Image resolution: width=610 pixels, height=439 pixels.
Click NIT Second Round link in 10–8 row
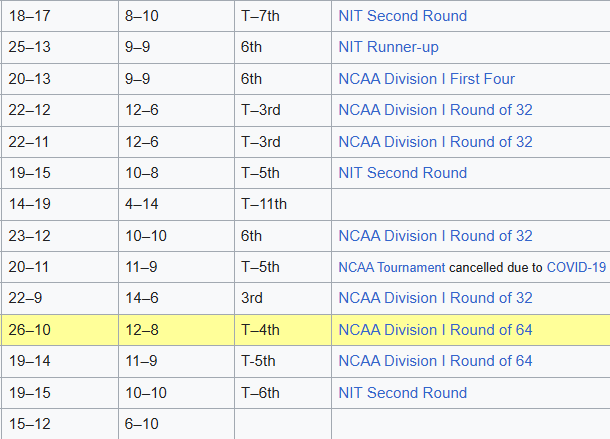click(402, 173)
